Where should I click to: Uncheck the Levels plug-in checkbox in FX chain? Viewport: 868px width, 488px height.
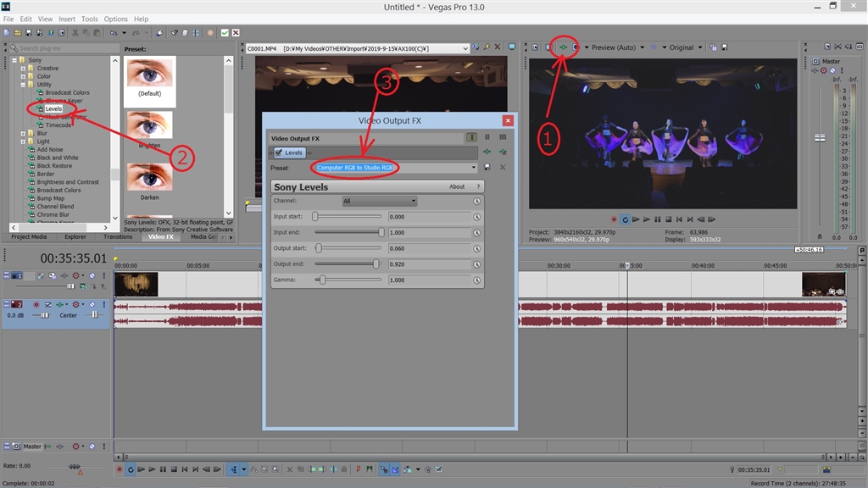[x=279, y=152]
